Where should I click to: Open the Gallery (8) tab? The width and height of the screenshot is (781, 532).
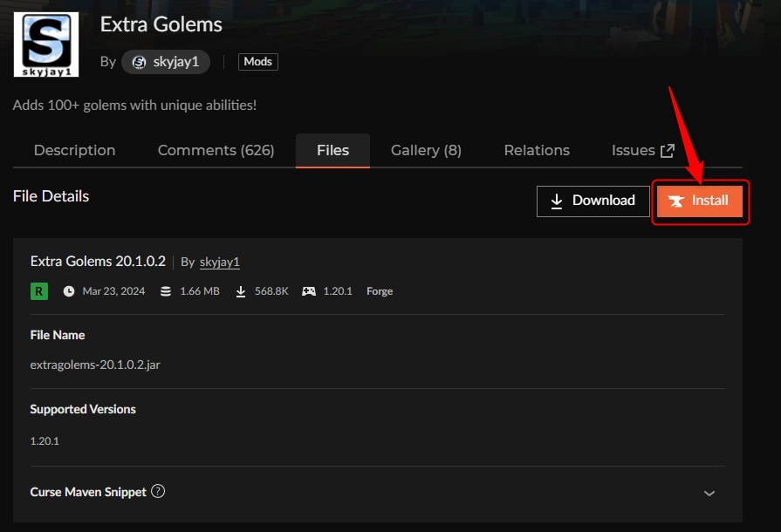pyautogui.click(x=426, y=150)
